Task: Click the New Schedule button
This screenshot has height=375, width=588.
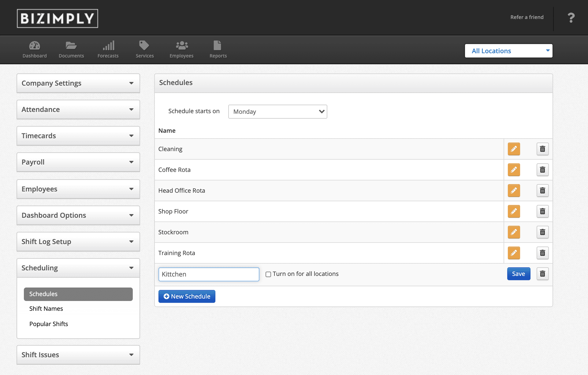Action: click(x=187, y=296)
